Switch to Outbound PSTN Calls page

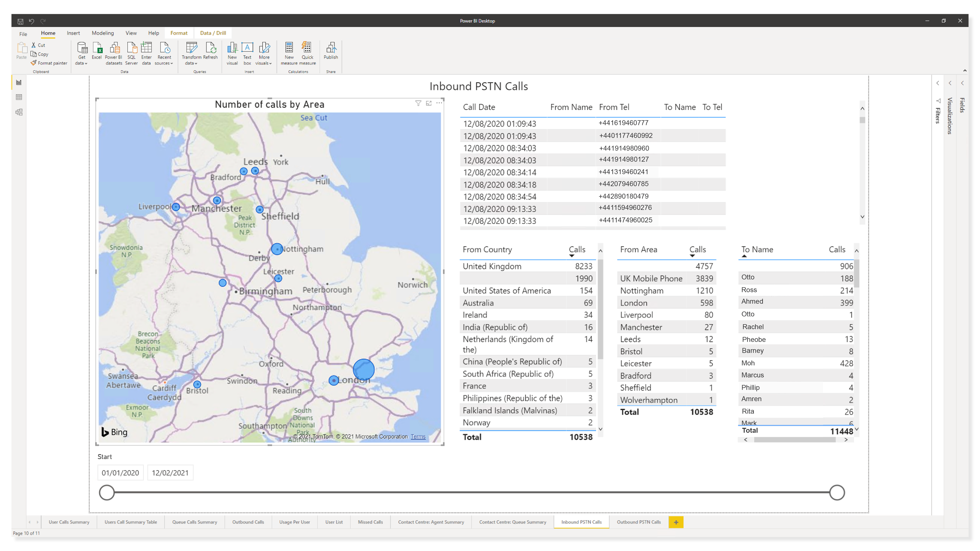[639, 522]
